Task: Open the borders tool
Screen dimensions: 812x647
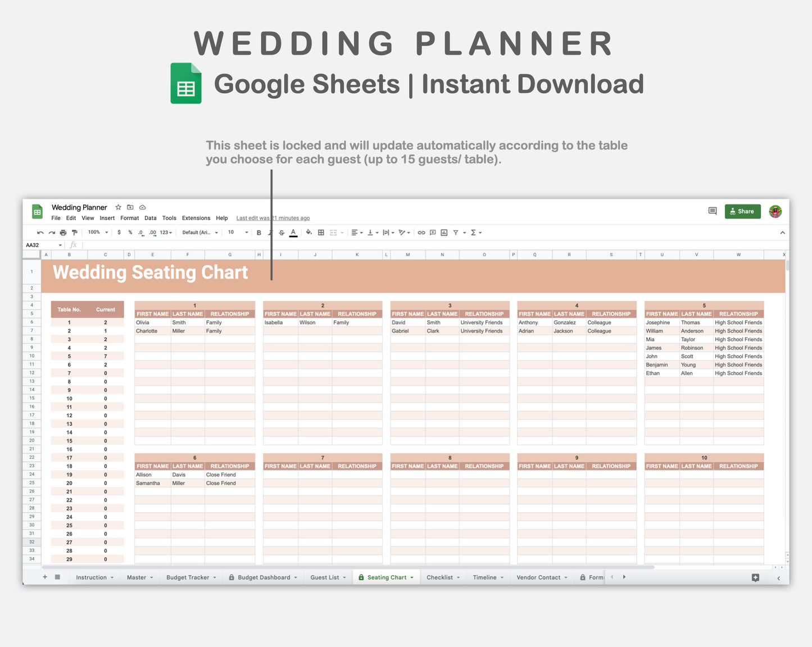Action: [x=320, y=232]
